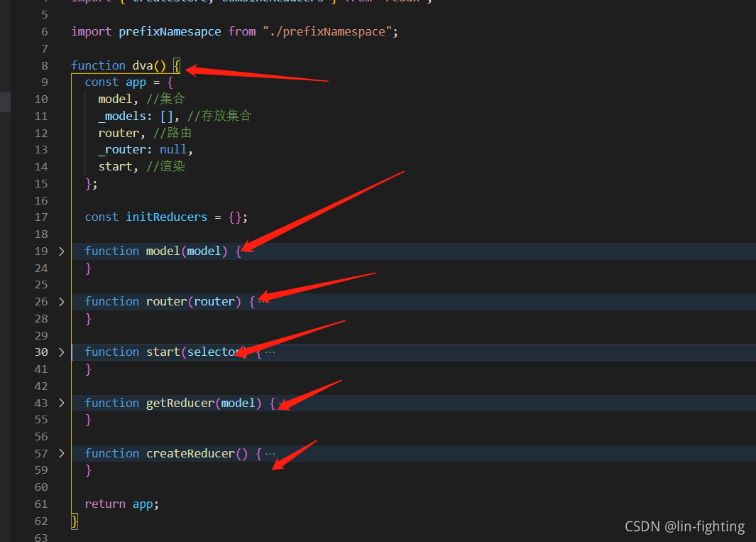Click line number 61 in gutter
This screenshot has height=542, width=756.
click(41, 504)
